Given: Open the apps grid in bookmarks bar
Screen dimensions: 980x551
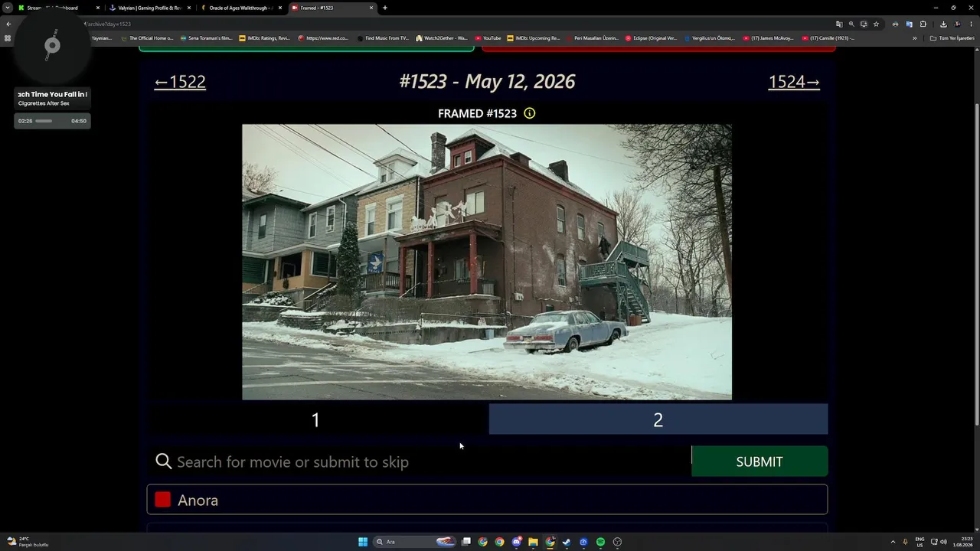Looking at the screenshot, I should point(8,38).
